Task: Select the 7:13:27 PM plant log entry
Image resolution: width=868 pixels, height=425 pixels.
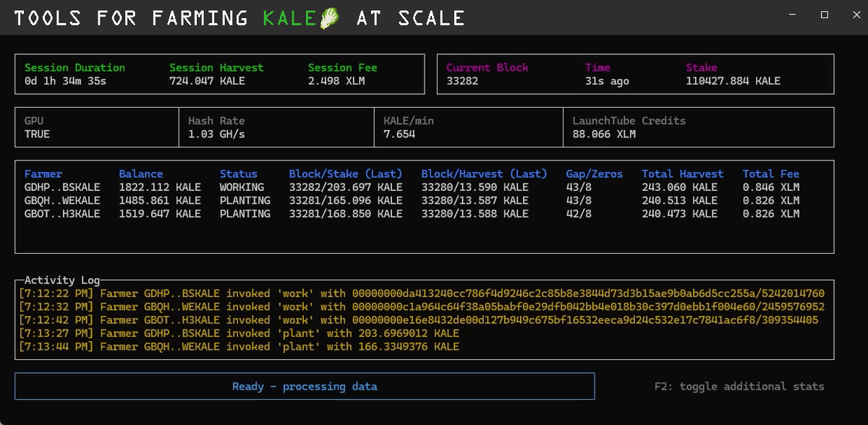Action: (x=239, y=333)
